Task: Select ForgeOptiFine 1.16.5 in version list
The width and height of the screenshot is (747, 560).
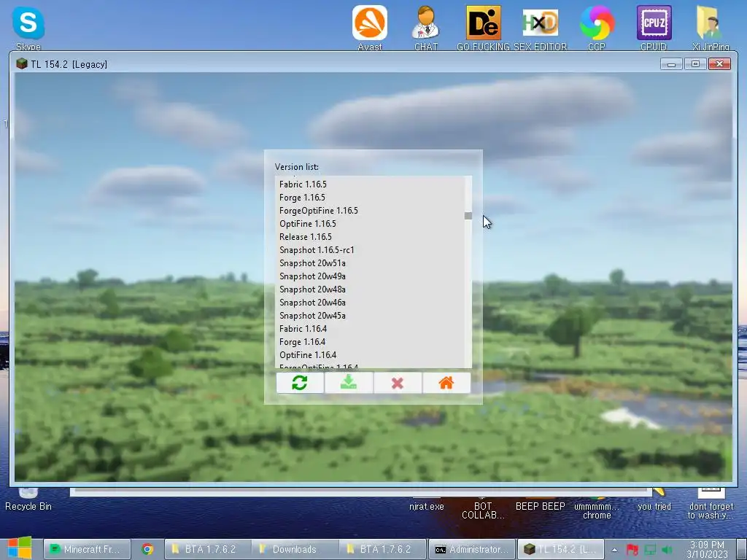Action: tap(370, 211)
